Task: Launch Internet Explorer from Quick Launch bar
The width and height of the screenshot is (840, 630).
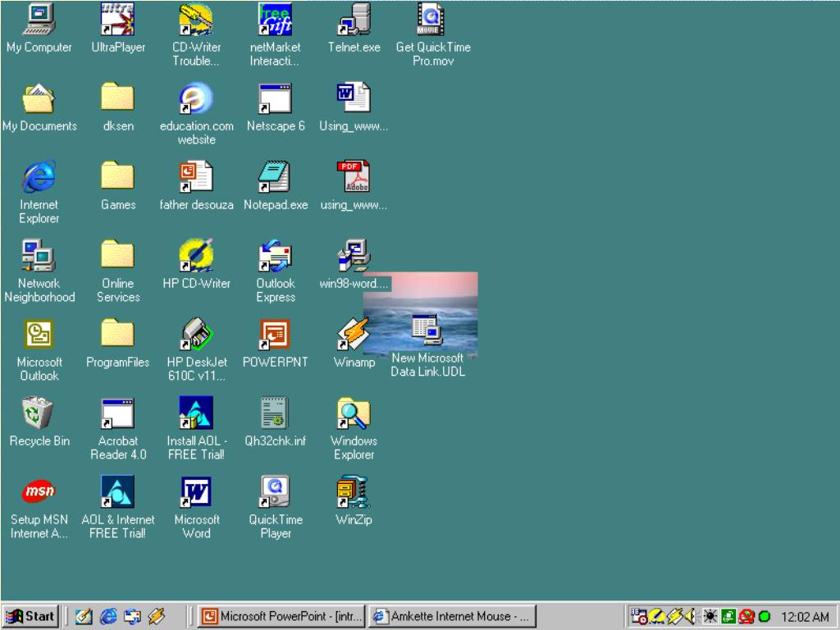Action: tap(107, 616)
